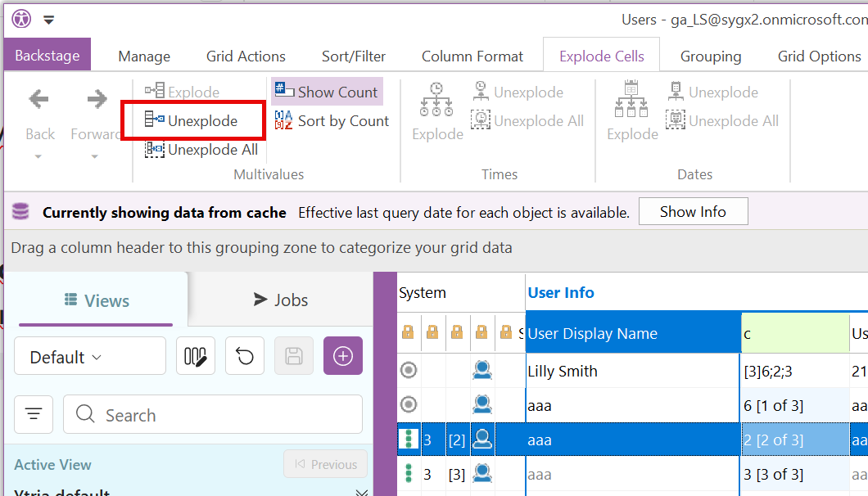
Task: Click the purple add view plus button
Action: [343, 357]
